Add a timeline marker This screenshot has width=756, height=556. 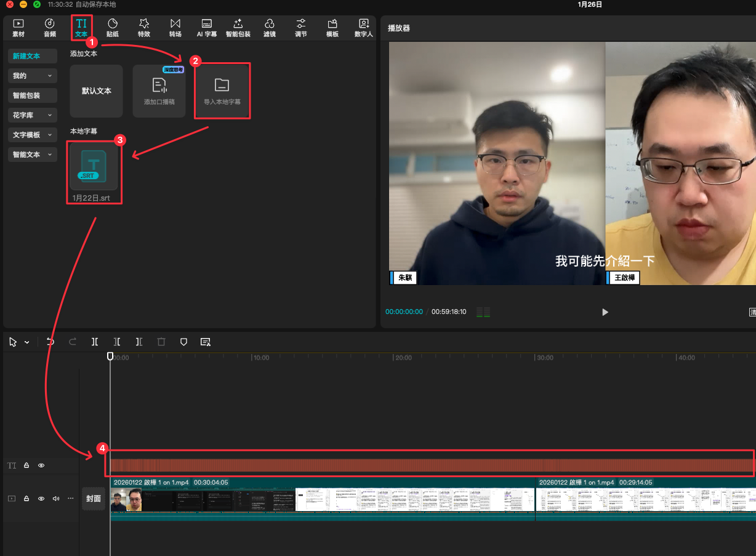coord(183,342)
